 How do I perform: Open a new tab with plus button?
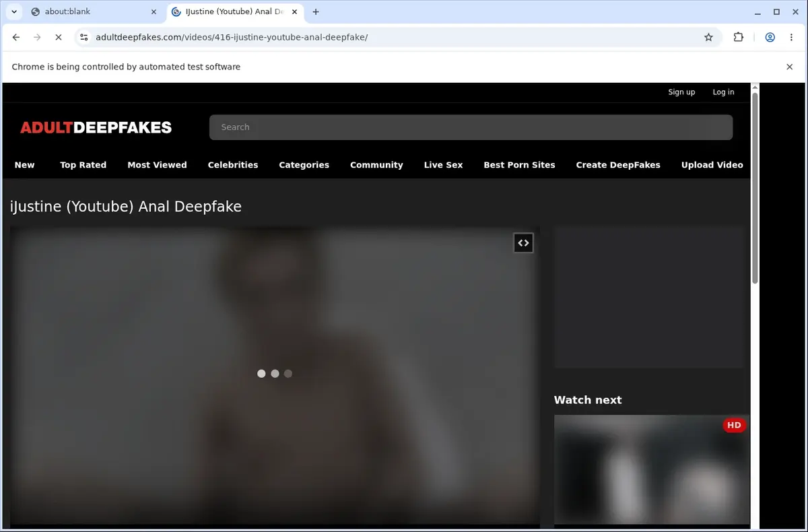coord(316,11)
